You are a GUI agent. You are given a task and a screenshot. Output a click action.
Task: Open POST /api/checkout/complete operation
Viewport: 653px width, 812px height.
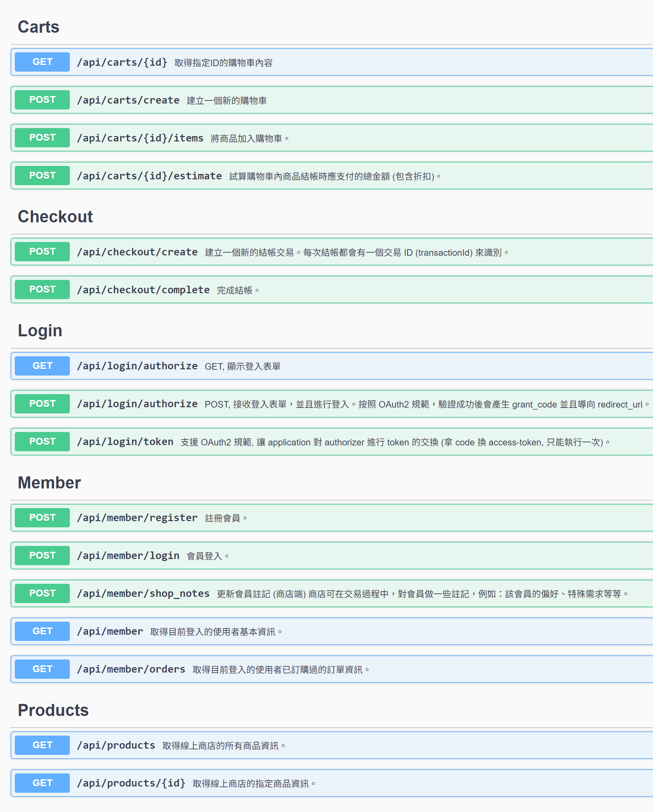tap(143, 289)
